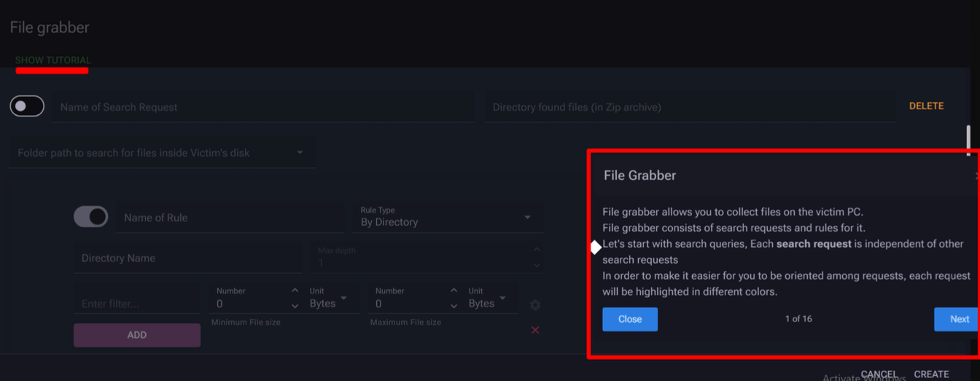Click the DELETE search request button
Screen dimensions: 980x381
[x=926, y=106]
